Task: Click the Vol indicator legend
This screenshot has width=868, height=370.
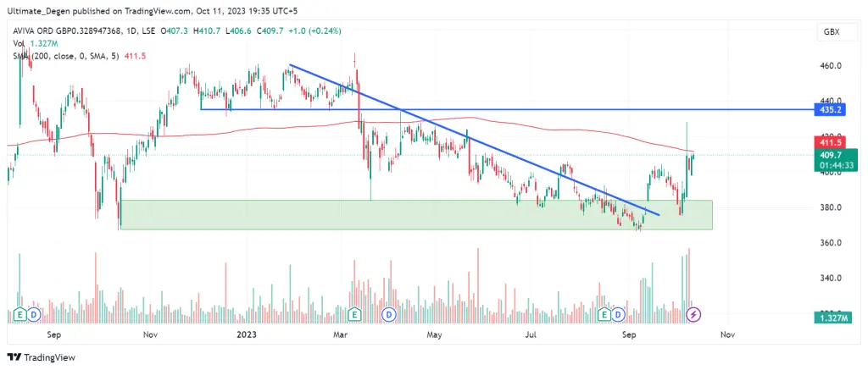Action: (x=35, y=44)
